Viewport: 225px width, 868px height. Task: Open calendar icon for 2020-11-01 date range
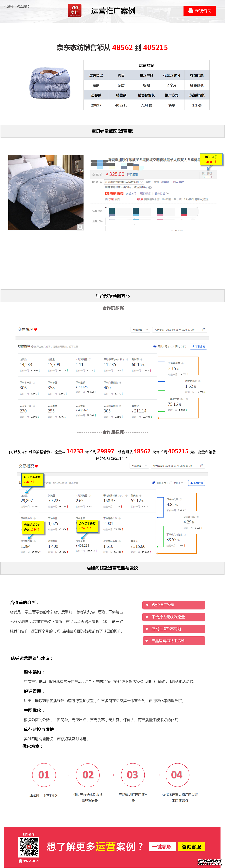click(202, 466)
